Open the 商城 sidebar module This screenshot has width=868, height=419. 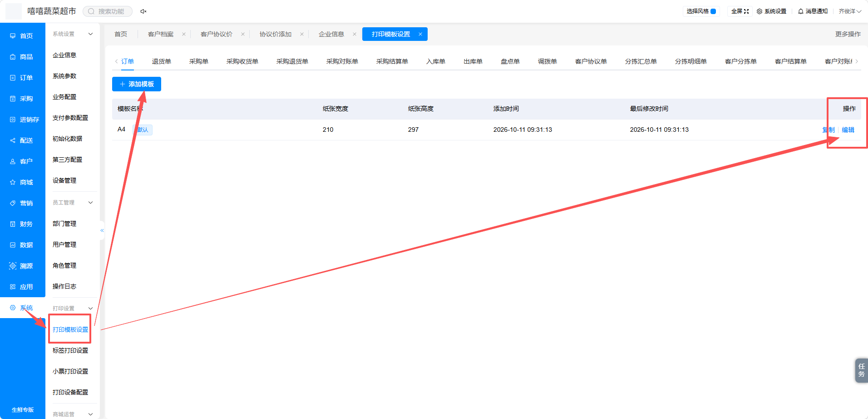click(x=22, y=182)
